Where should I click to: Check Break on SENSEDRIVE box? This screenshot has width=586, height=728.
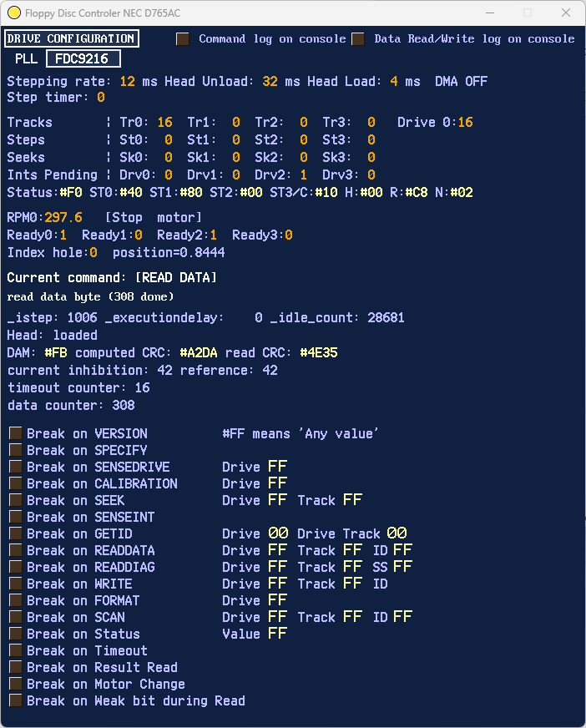(x=16, y=467)
